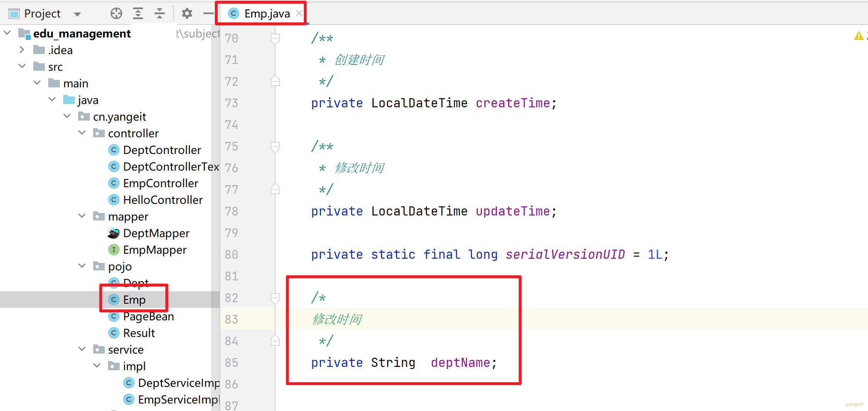Click the Project view label
This screenshot has width=868, height=411.
42,14
